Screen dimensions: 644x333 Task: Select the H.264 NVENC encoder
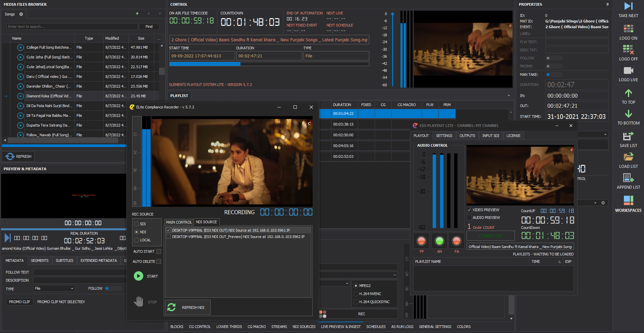click(356, 294)
